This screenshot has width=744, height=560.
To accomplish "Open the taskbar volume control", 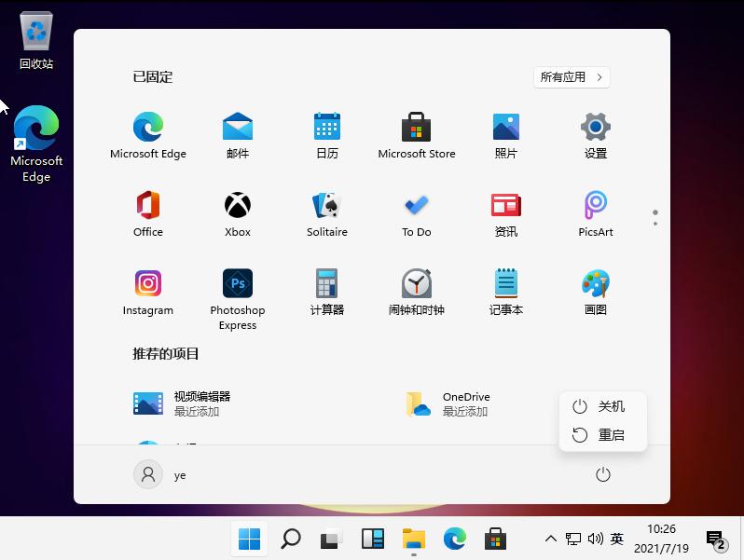I will [594, 539].
